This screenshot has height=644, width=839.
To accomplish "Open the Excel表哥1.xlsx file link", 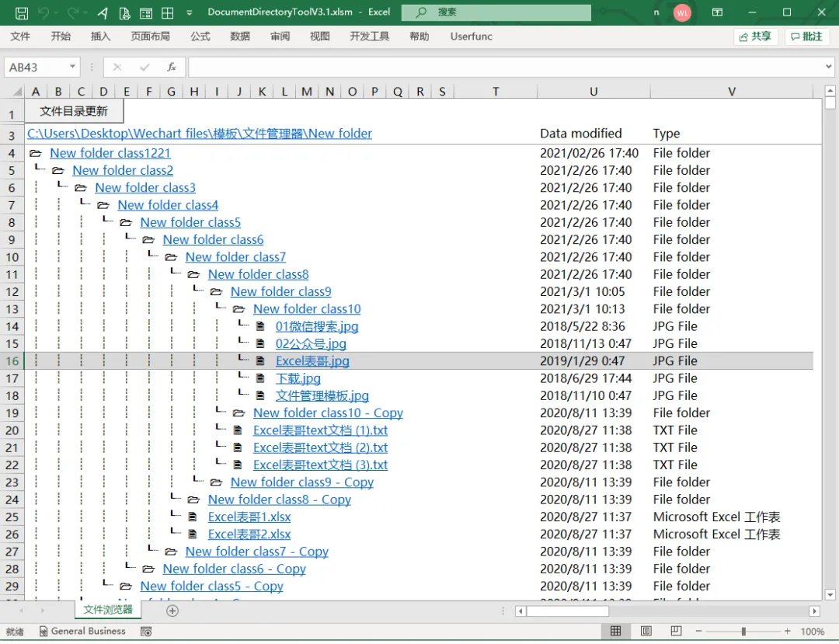I will pyautogui.click(x=249, y=517).
